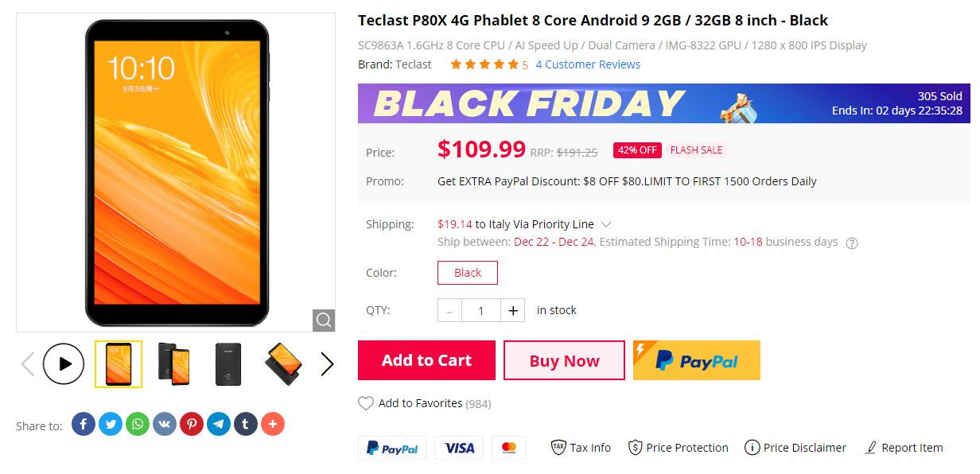Visit the Teclast brand page

pyautogui.click(x=415, y=64)
